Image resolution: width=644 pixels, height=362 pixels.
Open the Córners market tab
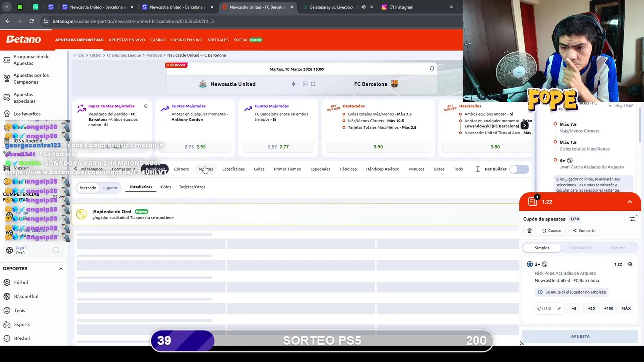point(181,169)
